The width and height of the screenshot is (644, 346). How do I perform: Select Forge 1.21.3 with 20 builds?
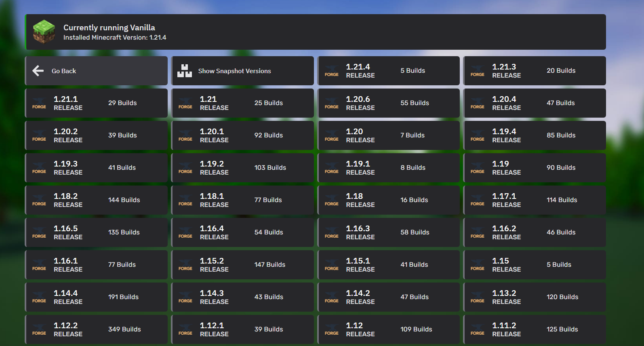(x=534, y=71)
